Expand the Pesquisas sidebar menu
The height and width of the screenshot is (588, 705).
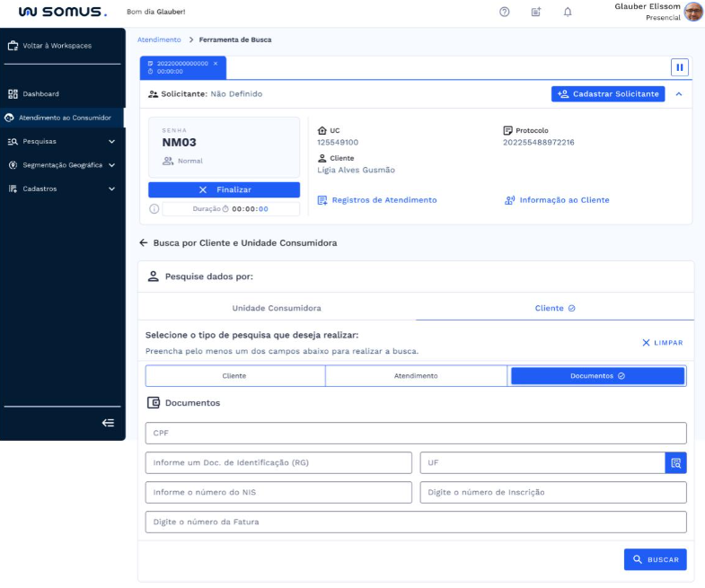(111, 141)
